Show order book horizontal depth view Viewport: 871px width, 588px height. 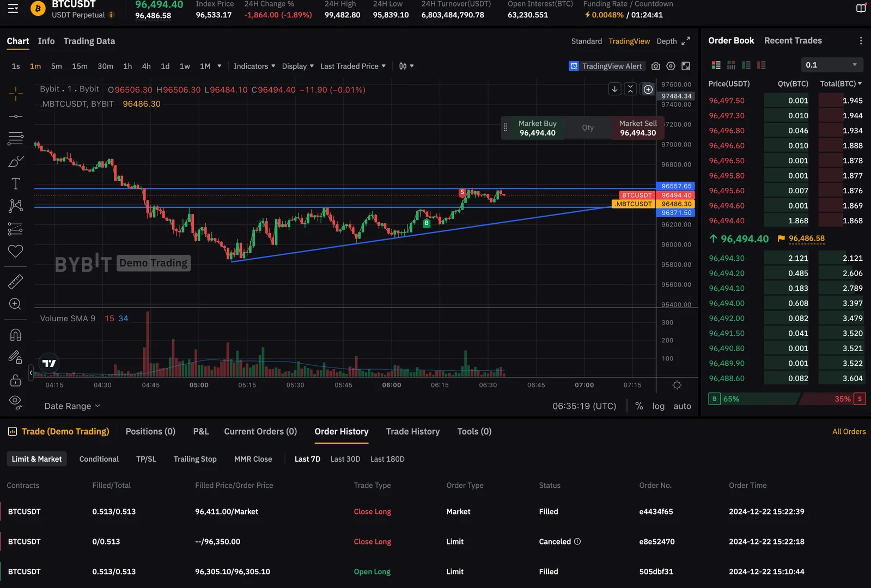point(732,65)
